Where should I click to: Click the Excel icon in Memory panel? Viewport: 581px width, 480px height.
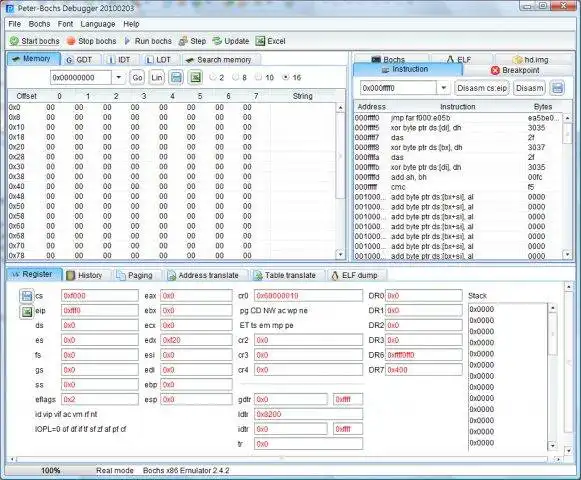[196, 77]
